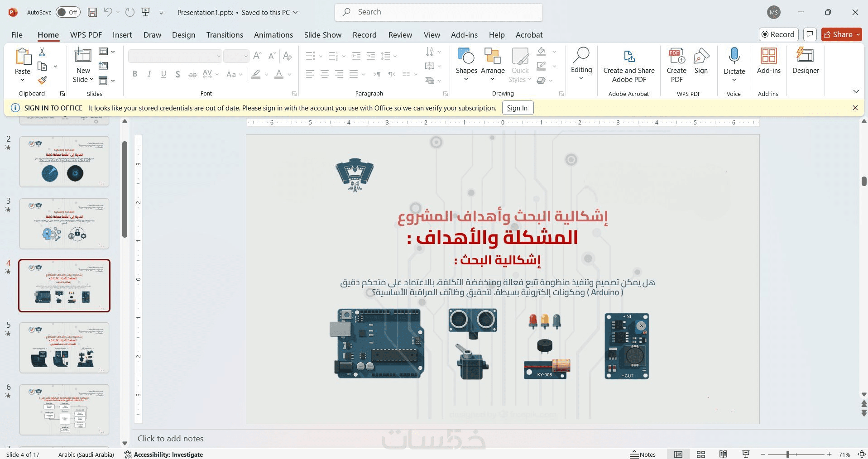Toggle Bold formatting
Image resolution: width=868 pixels, height=459 pixels.
click(x=134, y=74)
